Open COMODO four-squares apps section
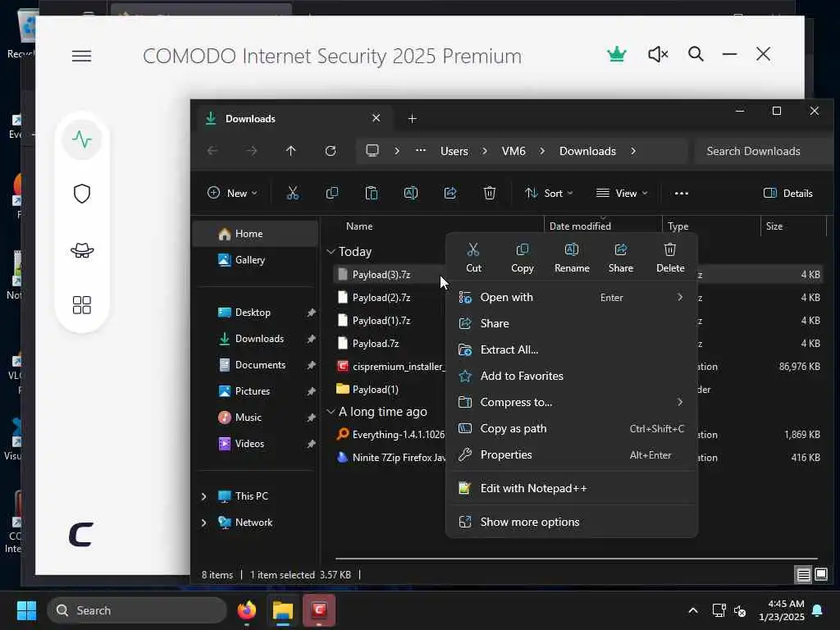This screenshot has width=840, height=630. click(82, 305)
